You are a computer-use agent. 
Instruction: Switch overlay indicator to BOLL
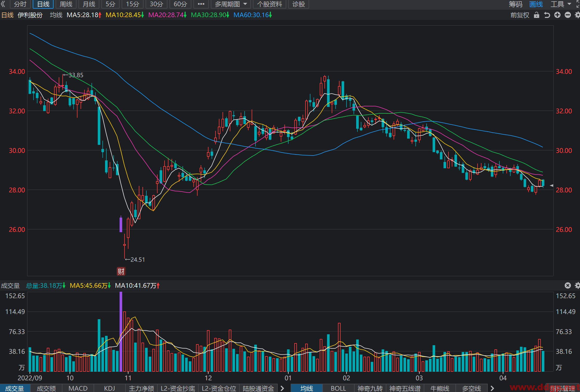click(338, 388)
